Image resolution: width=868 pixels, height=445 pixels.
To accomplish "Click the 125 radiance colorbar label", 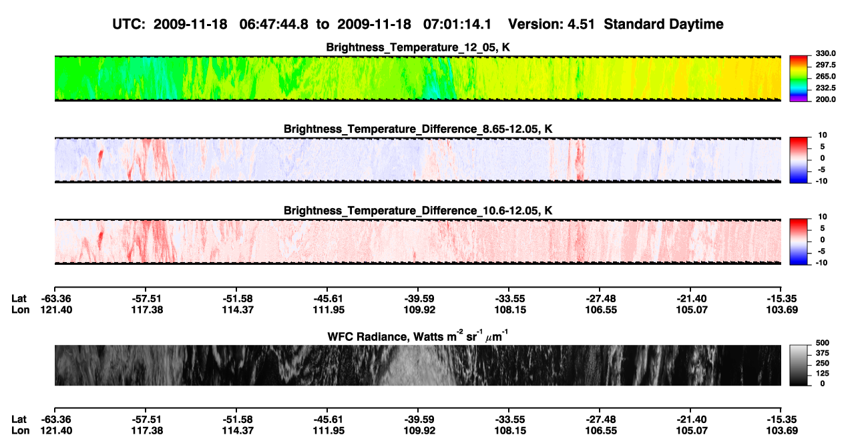I will click(823, 374).
